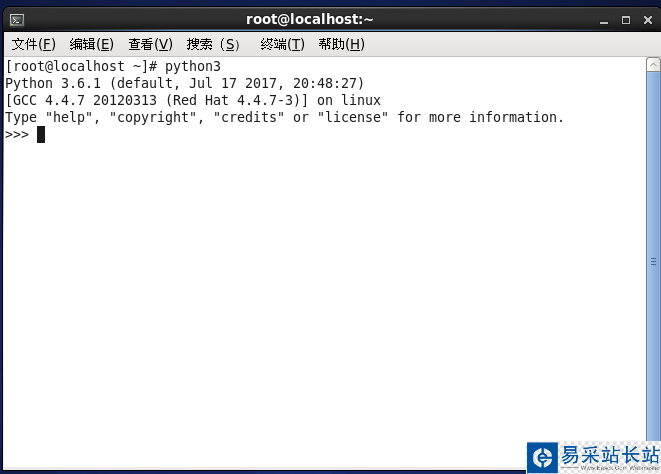Click the 易采站长站 watermark text
Image resolution: width=661 pixels, height=474 pixels.
610,455
